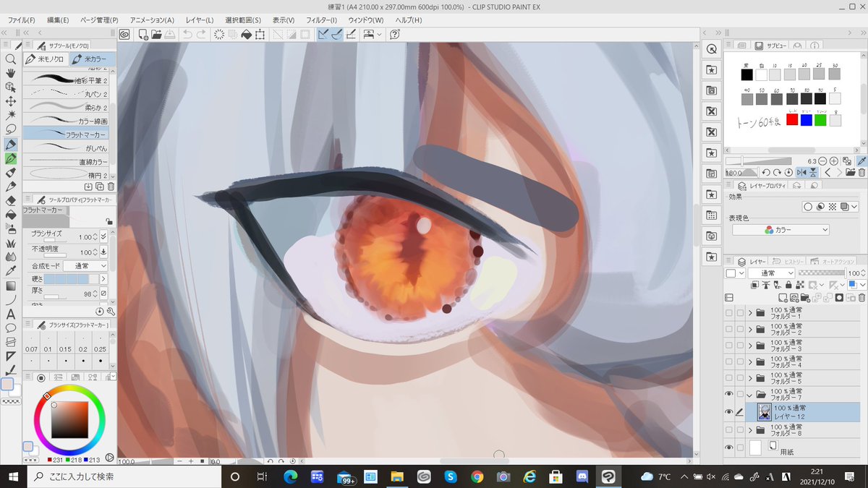Select the レイヤー 12 layer thumbnail
The height and width of the screenshot is (488, 868).
point(764,412)
